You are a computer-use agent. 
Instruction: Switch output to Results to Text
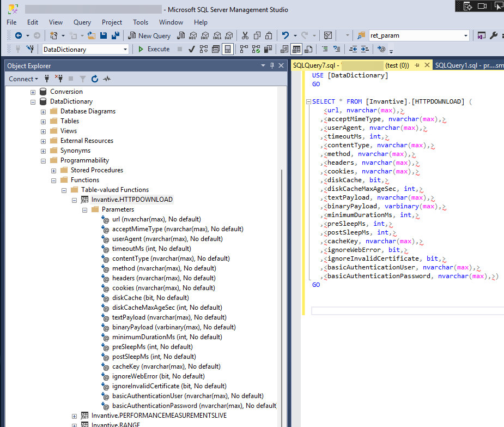(x=284, y=49)
